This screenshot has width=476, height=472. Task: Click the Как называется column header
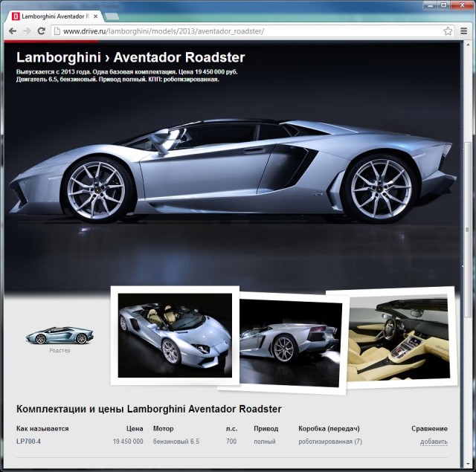[42, 429]
